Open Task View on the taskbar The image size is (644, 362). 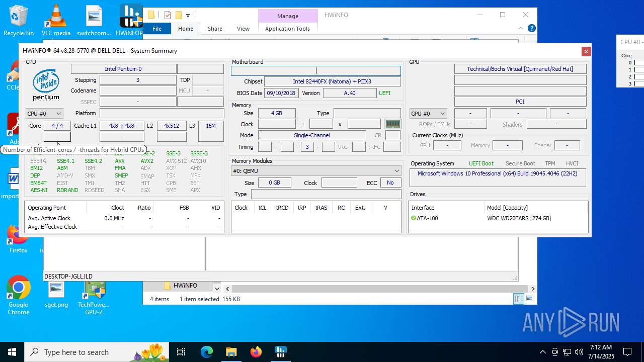[181, 352]
